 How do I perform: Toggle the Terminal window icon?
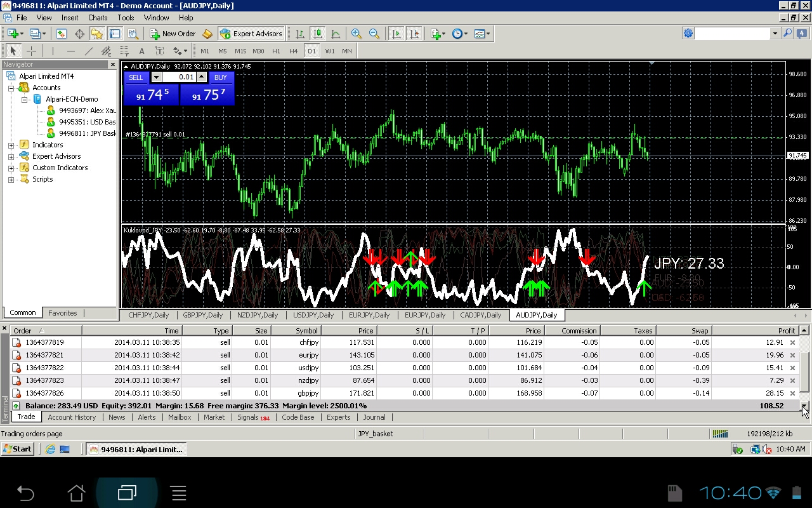115,34
